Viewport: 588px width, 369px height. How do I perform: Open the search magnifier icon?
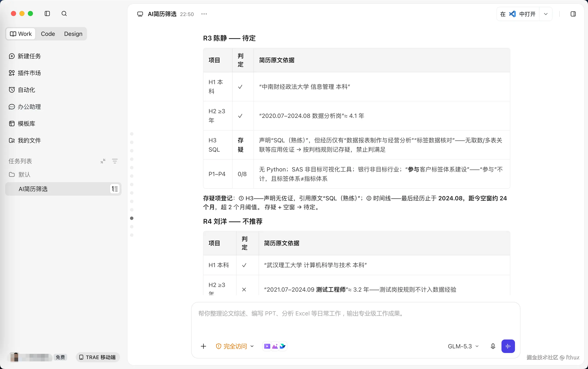pos(64,14)
